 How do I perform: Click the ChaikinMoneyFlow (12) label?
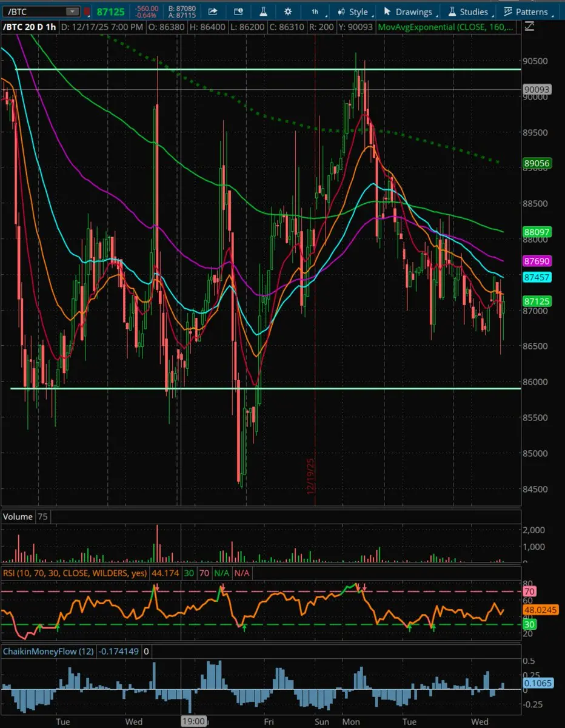tap(49, 652)
